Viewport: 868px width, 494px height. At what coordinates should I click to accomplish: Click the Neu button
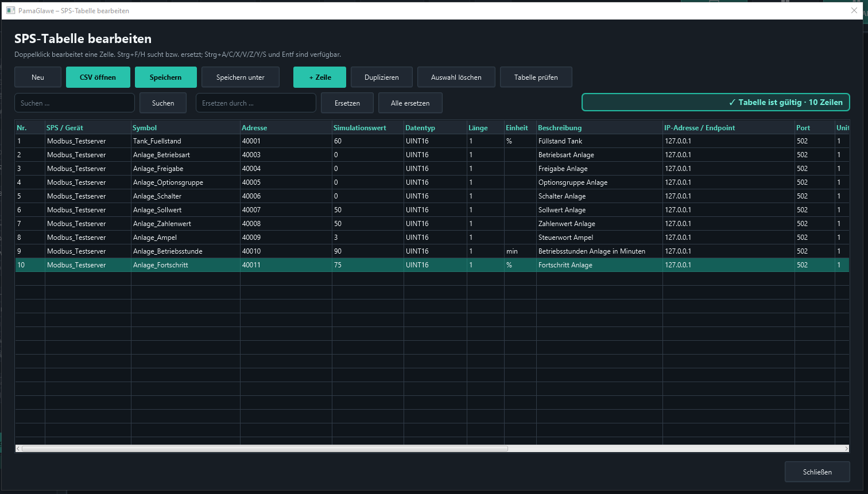pyautogui.click(x=38, y=77)
